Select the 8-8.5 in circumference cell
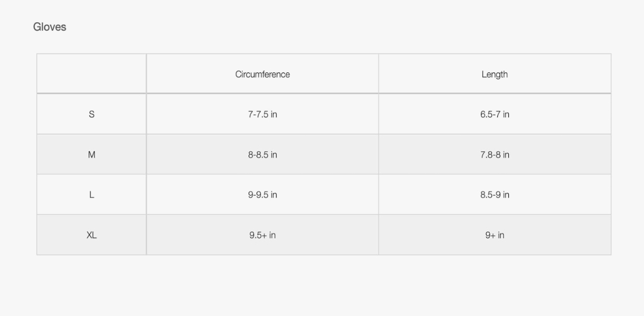The width and height of the screenshot is (644, 316). coord(262,155)
